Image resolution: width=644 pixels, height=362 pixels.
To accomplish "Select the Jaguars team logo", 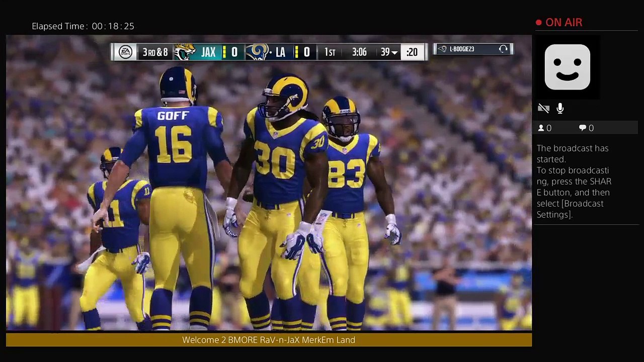I will click(185, 52).
